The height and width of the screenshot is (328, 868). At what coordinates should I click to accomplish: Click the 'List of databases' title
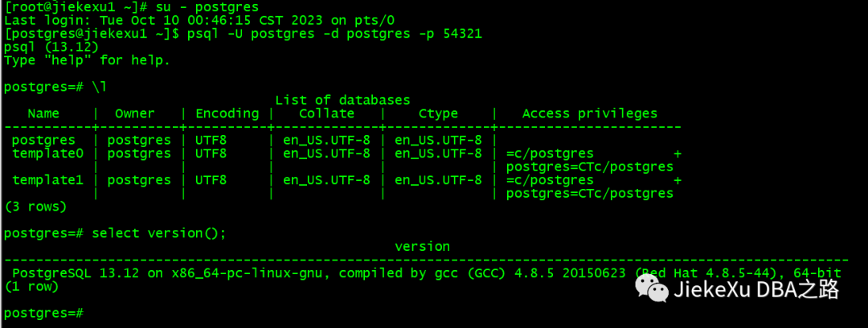coord(342,100)
